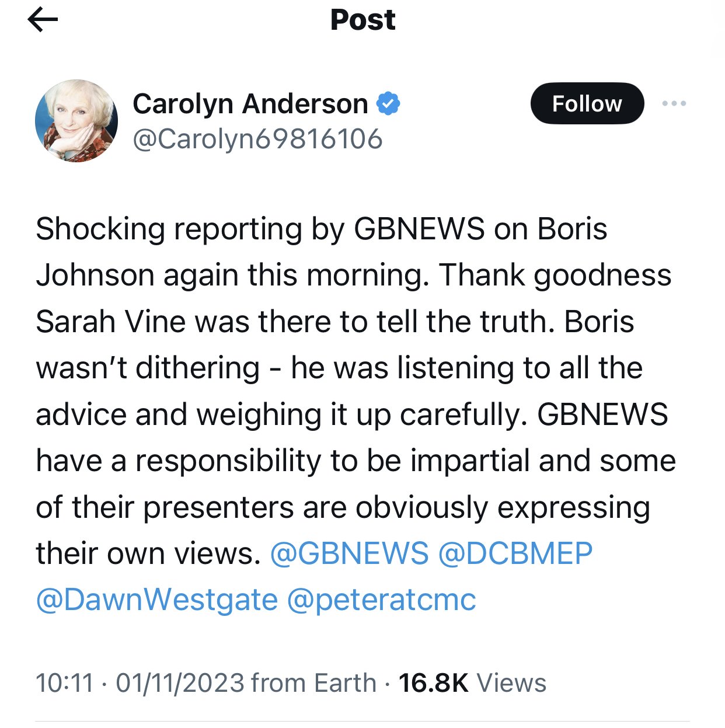Tap the opening words "Shocking reporting"

click(x=169, y=229)
